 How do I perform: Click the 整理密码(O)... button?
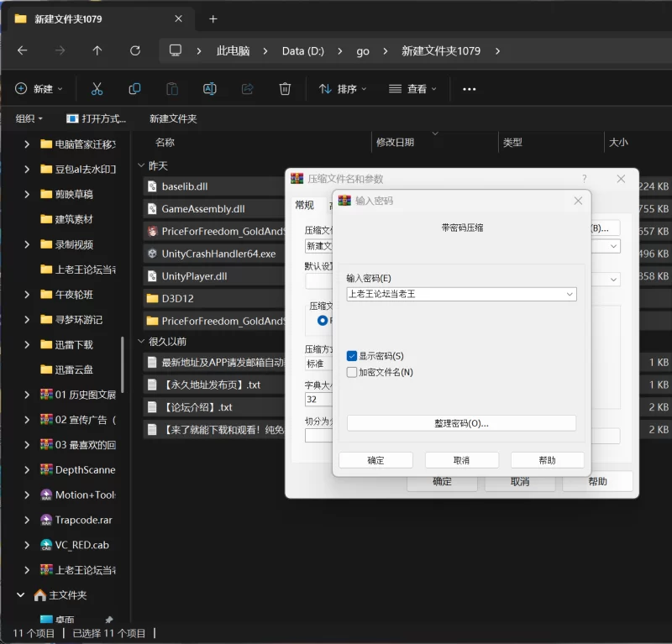[461, 423]
